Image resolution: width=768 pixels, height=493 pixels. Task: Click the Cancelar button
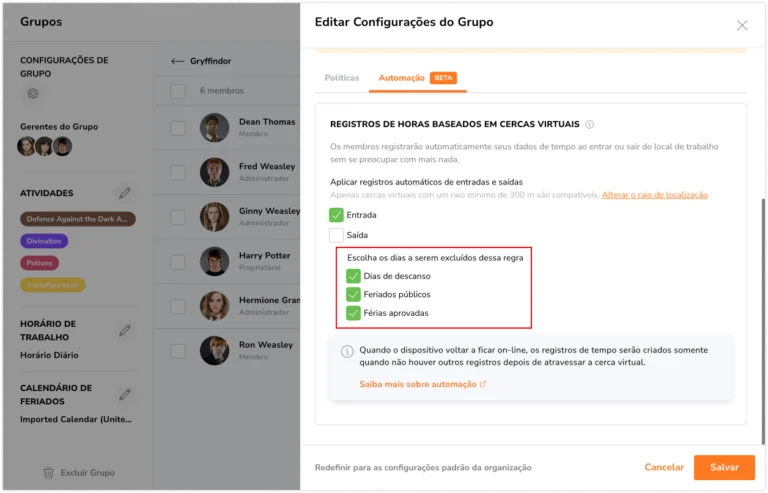point(664,467)
